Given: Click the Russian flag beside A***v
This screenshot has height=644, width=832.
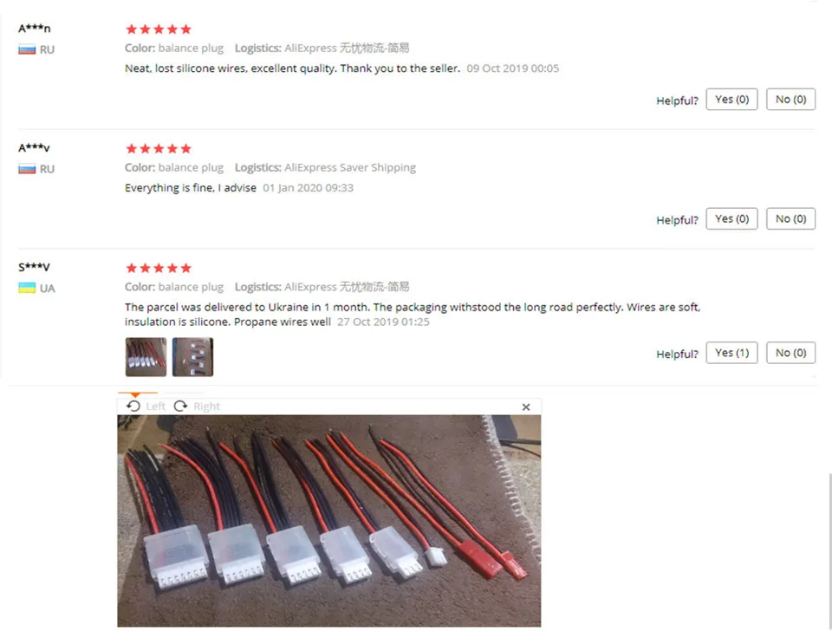Looking at the screenshot, I should coord(27,169).
